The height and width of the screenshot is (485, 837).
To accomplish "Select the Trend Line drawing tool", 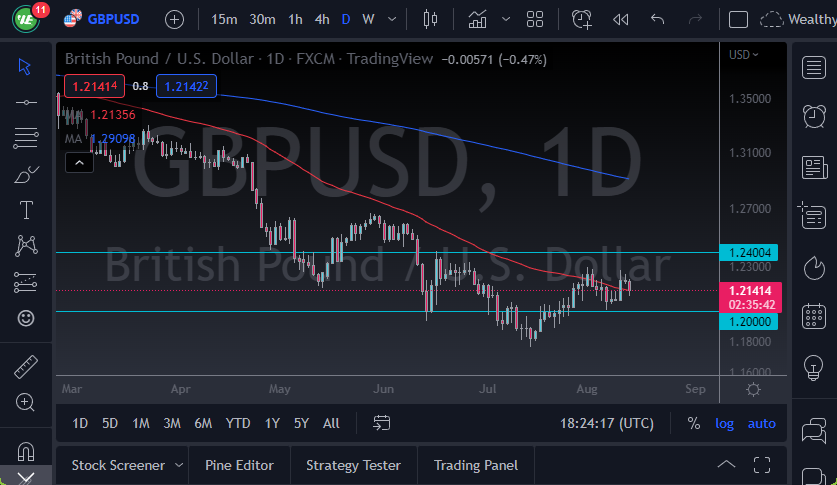I will click(26, 101).
